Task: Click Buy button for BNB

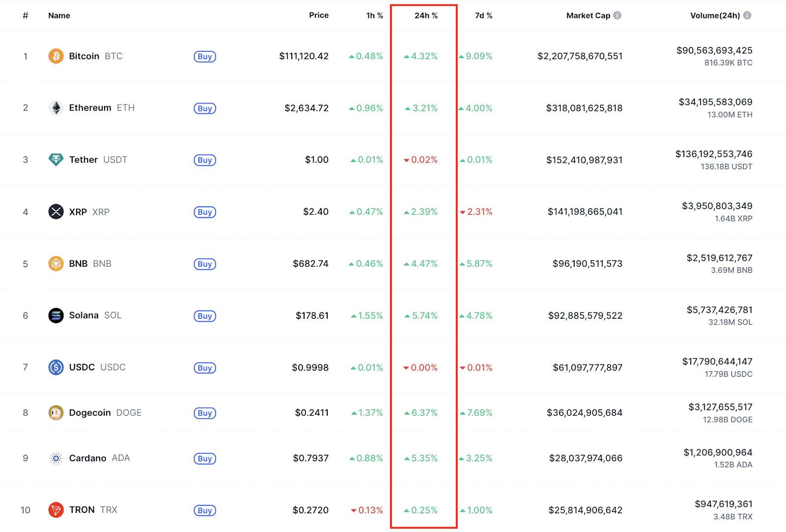Action: [205, 264]
